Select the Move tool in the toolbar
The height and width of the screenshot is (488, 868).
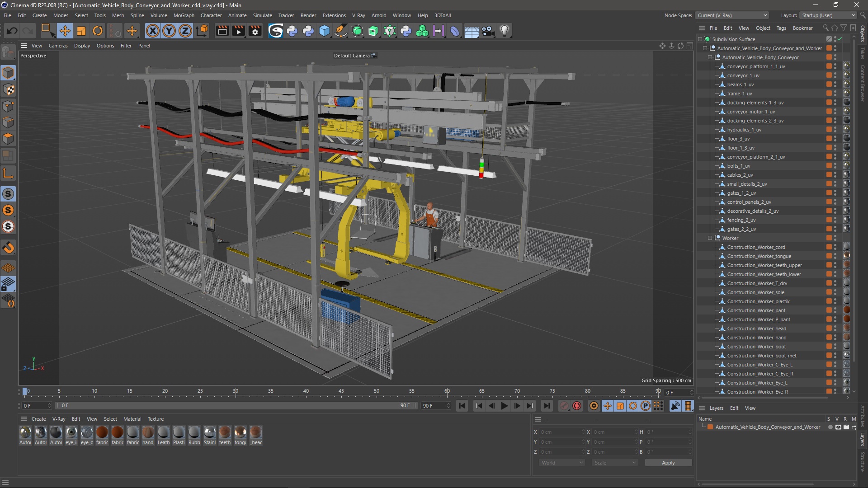point(65,31)
